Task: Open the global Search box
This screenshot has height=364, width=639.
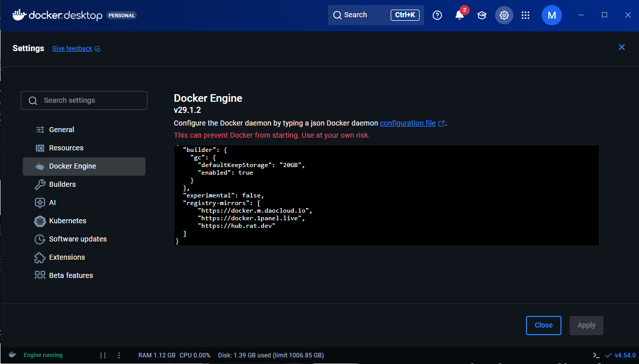Action: click(x=375, y=15)
